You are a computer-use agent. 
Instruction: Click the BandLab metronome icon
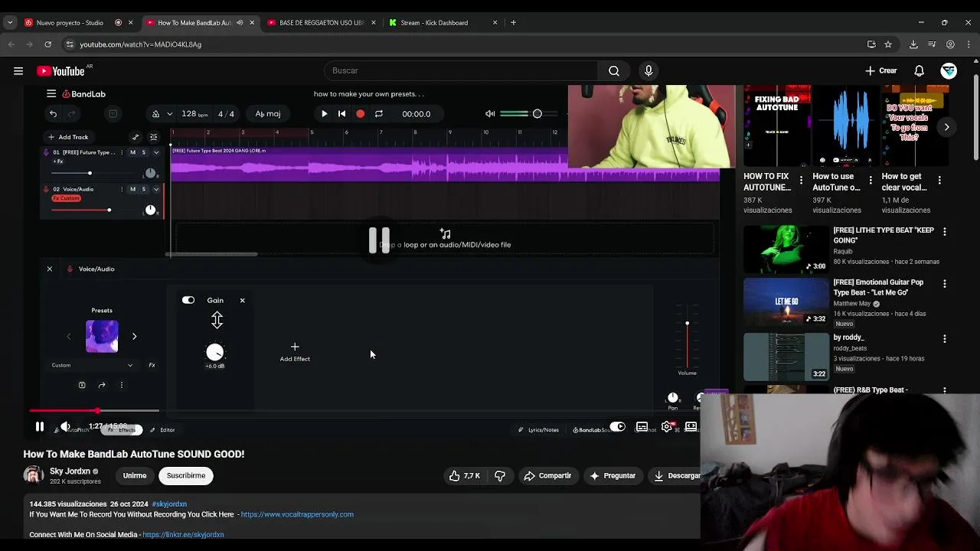click(155, 114)
